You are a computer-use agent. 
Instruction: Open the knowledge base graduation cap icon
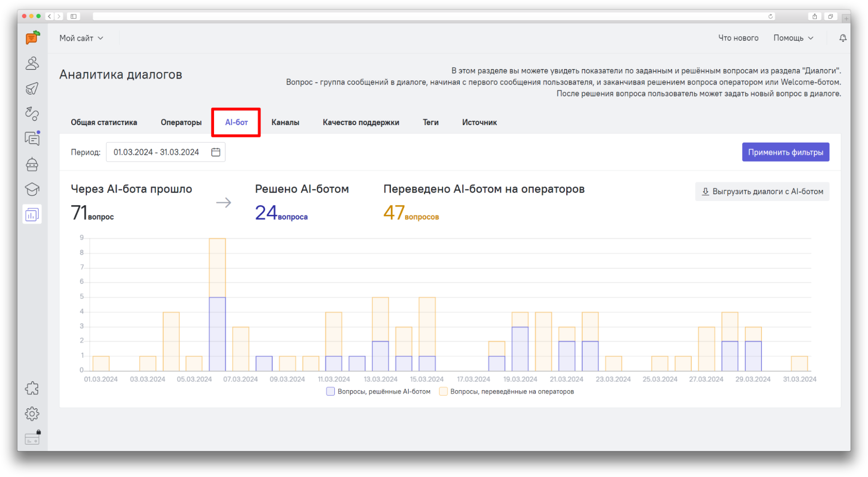(32, 189)
